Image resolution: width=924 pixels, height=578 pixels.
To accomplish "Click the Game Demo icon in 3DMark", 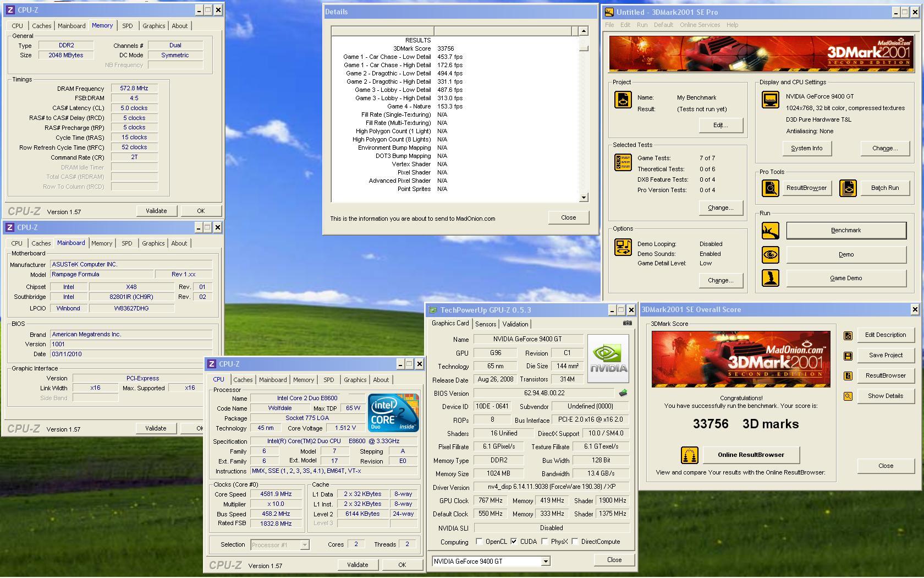I will point(770,278).
